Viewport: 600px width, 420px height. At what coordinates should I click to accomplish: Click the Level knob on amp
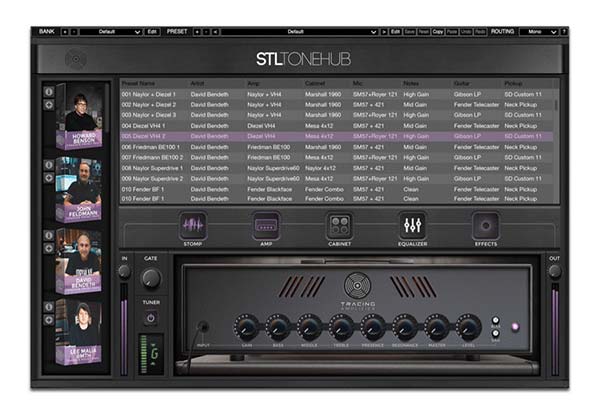pos(468,327)
